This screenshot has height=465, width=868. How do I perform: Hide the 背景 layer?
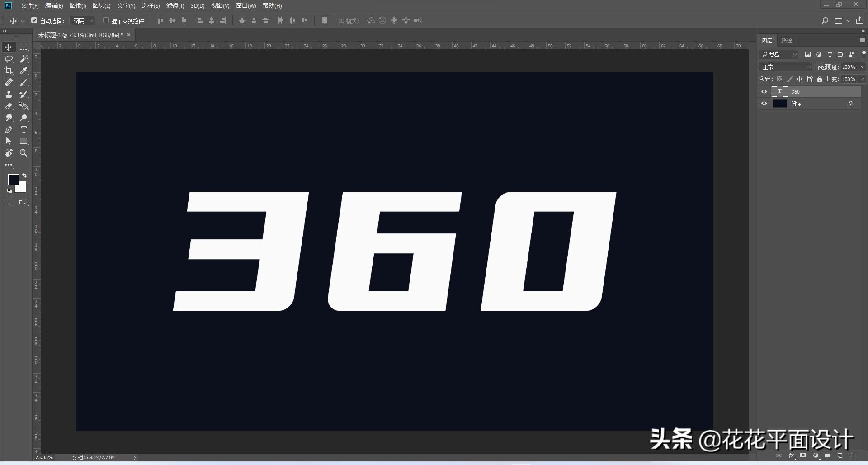(764, 103)
